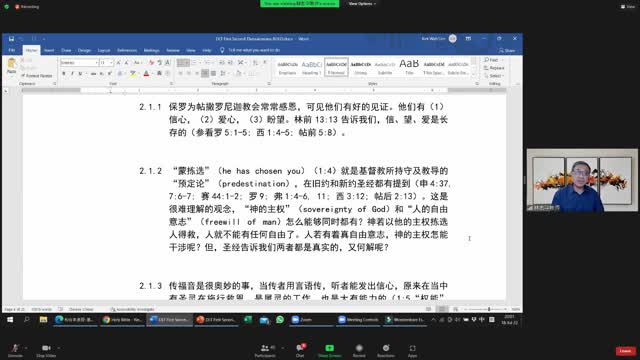Click the Sort icon in Paragraph group

[255, 62]
